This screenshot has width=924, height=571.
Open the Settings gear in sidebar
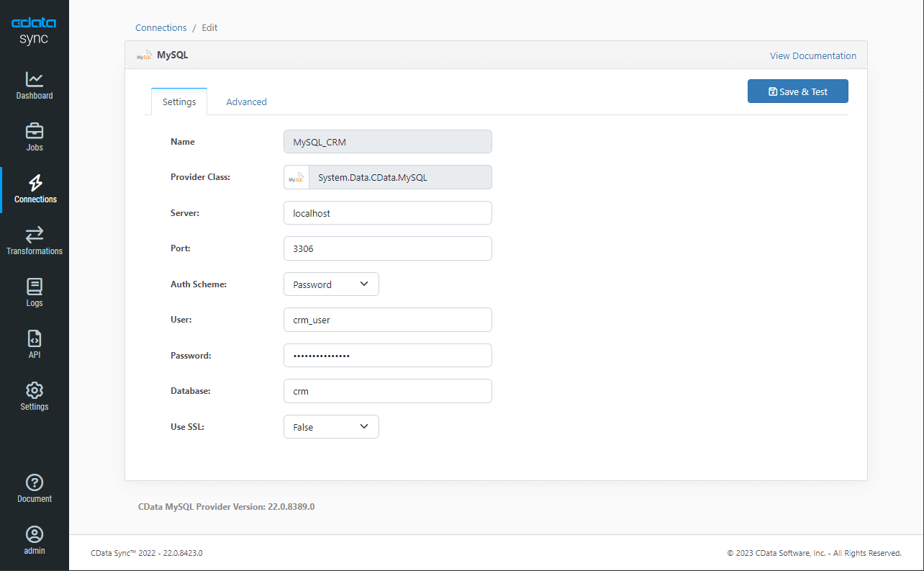[34, 396]
